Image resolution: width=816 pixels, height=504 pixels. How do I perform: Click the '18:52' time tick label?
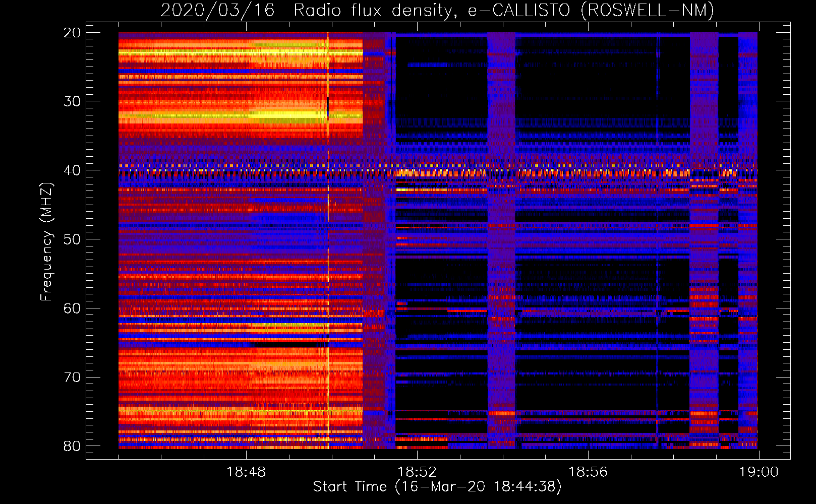[417, 472]
